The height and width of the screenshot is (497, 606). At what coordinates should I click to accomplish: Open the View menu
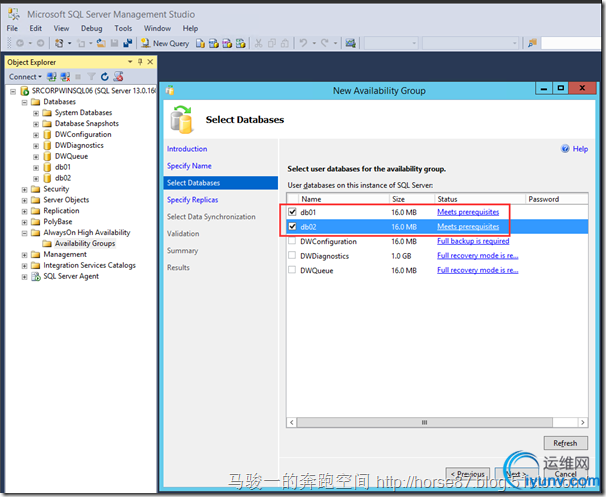[x=61, y=28]
